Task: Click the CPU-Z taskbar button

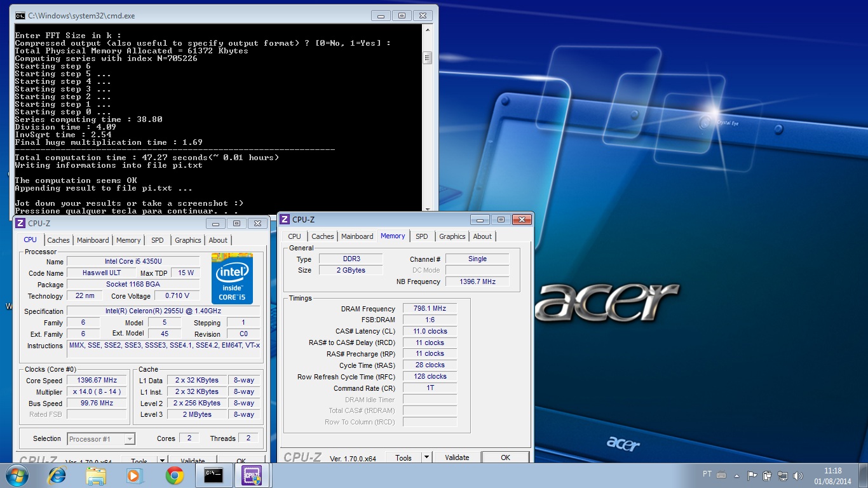Action: point(252,475)
